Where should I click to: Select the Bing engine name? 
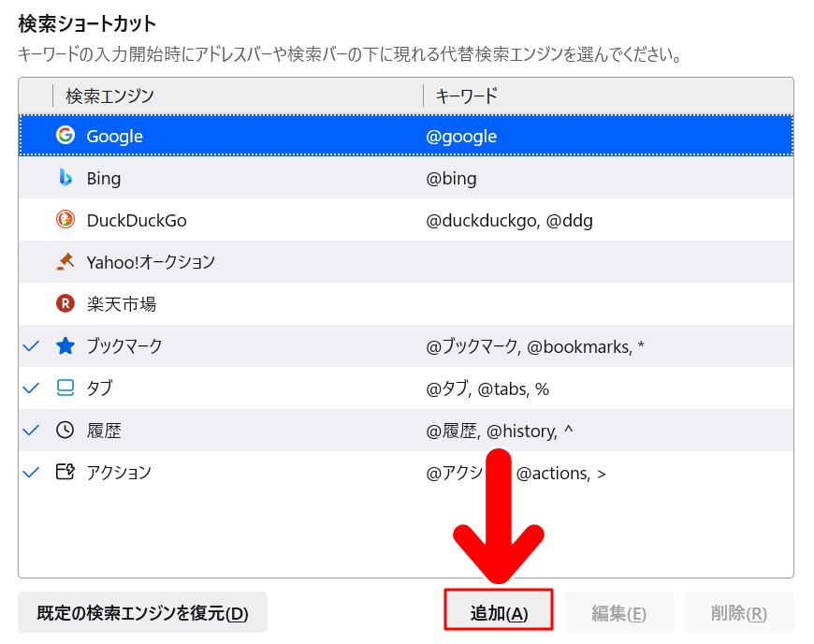pos(104,178)
